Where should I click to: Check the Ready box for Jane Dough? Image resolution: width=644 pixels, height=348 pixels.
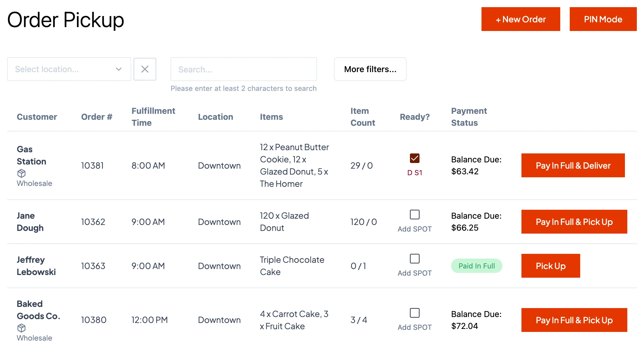click(414, 215)
